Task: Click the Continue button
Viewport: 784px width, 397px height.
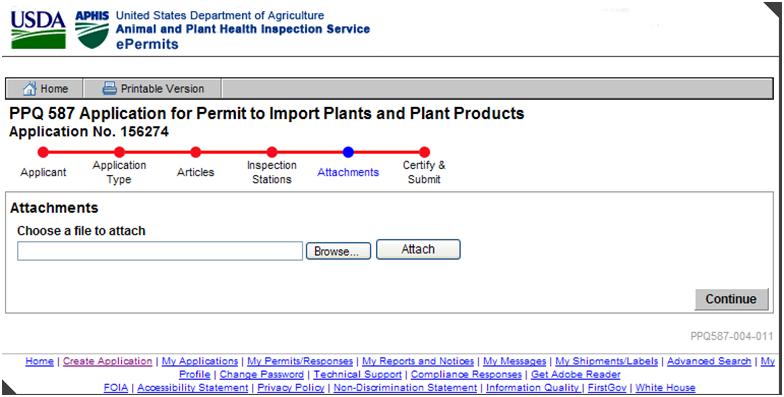Action: (731, 299)
